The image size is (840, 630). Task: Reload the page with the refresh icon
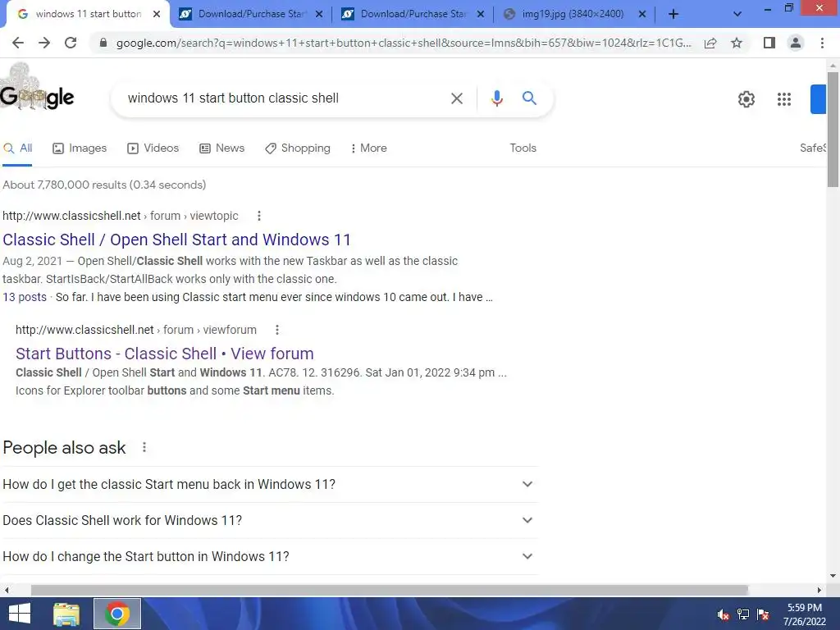[71, 43]
